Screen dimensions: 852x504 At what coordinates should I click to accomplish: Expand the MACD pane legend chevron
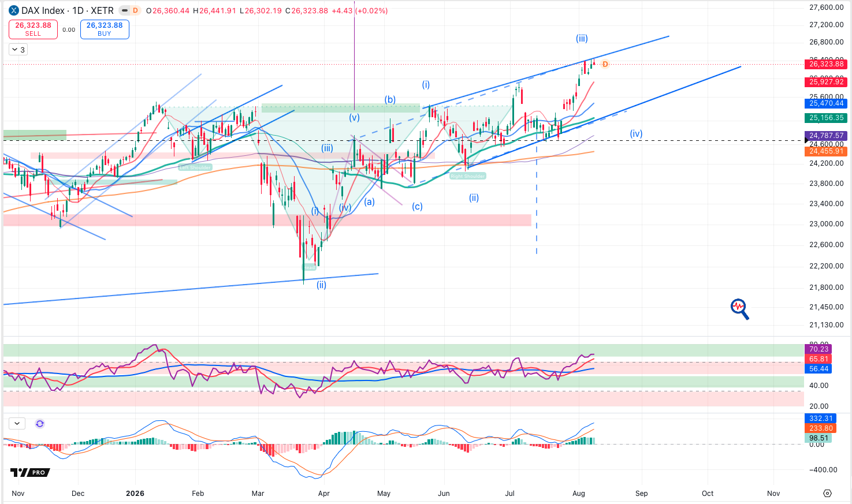pyautogui.click(x=17, y=424)
